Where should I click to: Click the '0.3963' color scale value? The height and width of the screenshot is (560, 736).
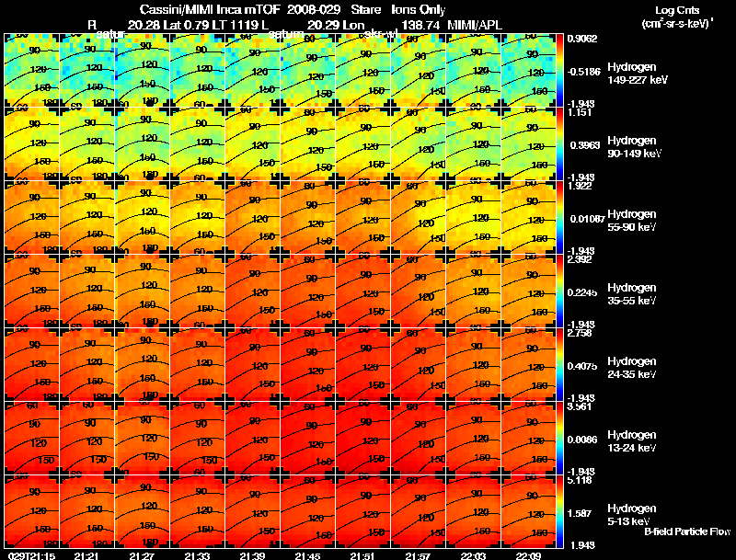[584, 145]
